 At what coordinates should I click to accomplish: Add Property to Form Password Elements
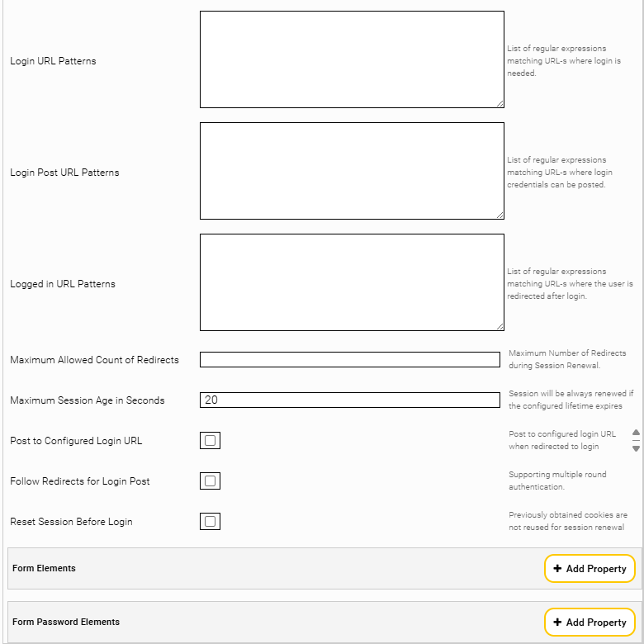coord(590,623)
